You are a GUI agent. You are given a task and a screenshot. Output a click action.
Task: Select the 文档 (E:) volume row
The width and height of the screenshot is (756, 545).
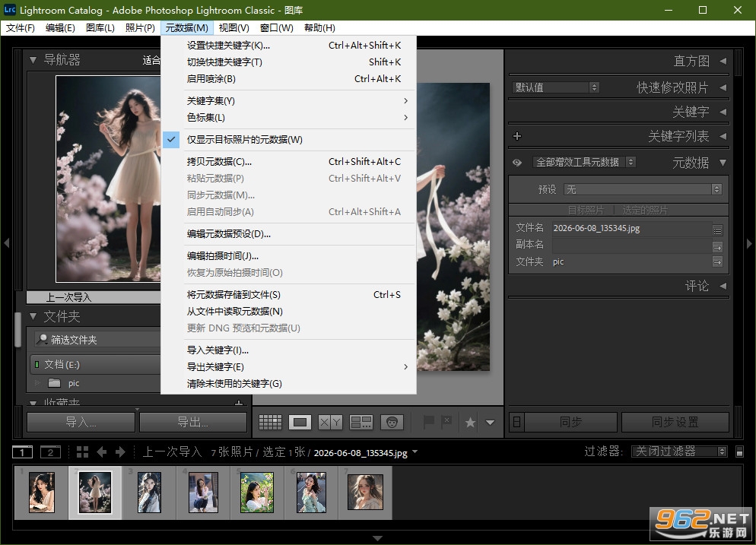pos(96,365)
